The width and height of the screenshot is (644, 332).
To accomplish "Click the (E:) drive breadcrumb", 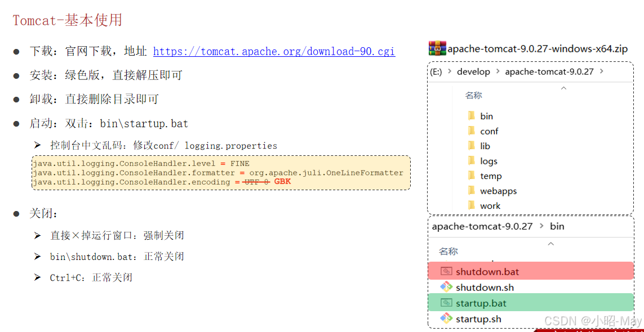I will tap(436, 72).
